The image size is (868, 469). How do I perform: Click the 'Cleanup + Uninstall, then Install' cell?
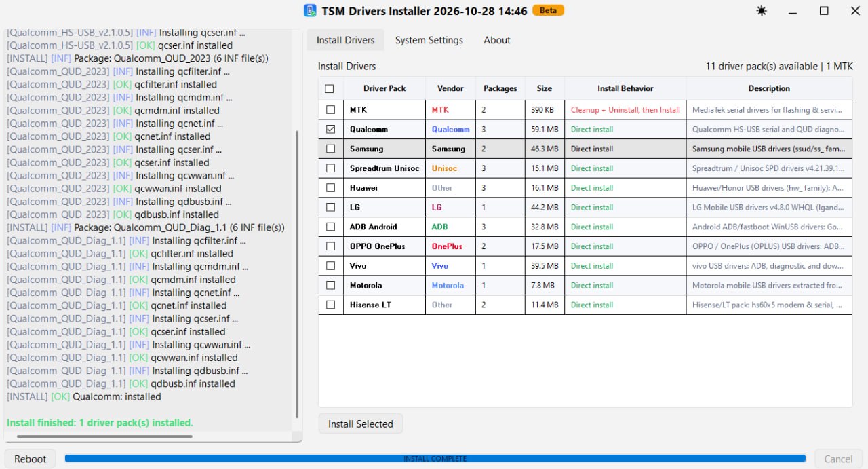pyautogui.click(x=625, y=109)
